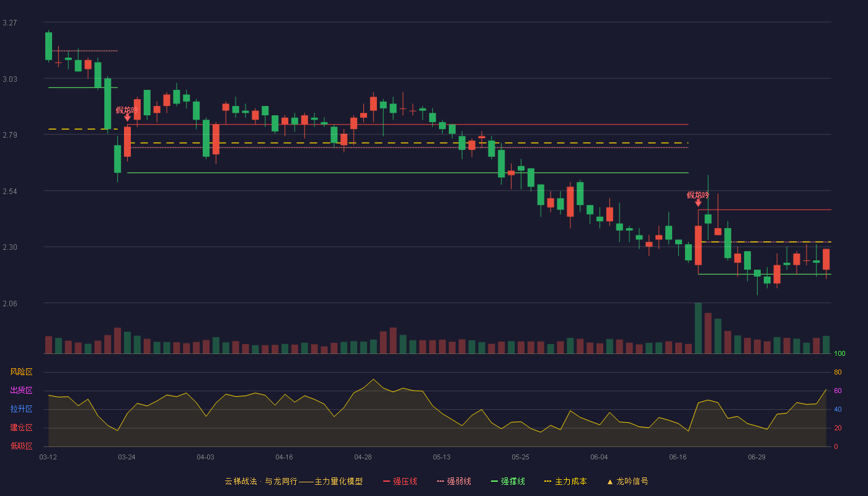The width and height of the screenshot is (868, 496).
Task: Click the 03-12 date label
Action: (x=48, y=457)
